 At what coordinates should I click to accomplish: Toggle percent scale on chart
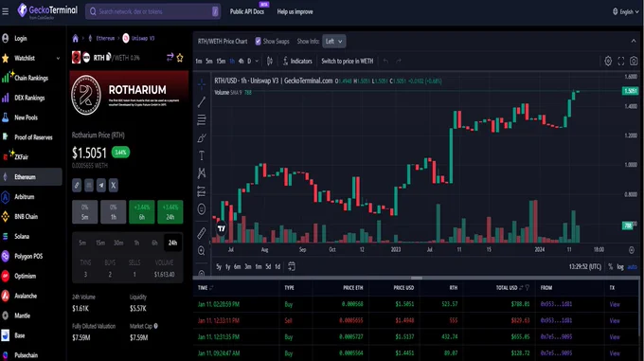click(x=611, y=267)
